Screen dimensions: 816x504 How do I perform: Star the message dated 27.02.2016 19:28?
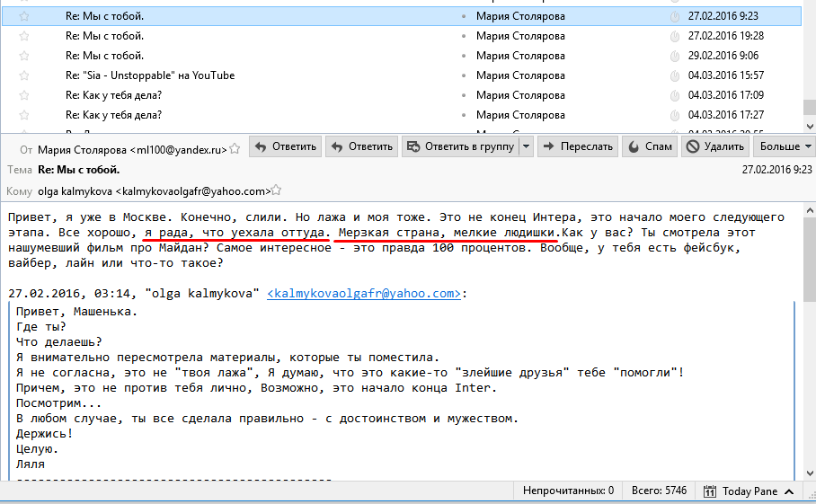tap(24, 36)
